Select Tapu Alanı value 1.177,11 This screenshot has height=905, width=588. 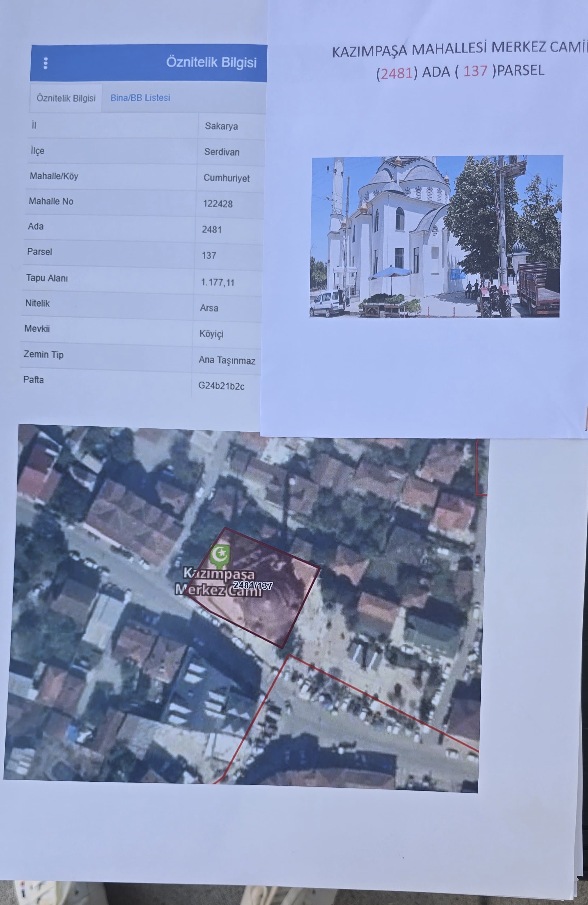[218, 282]
